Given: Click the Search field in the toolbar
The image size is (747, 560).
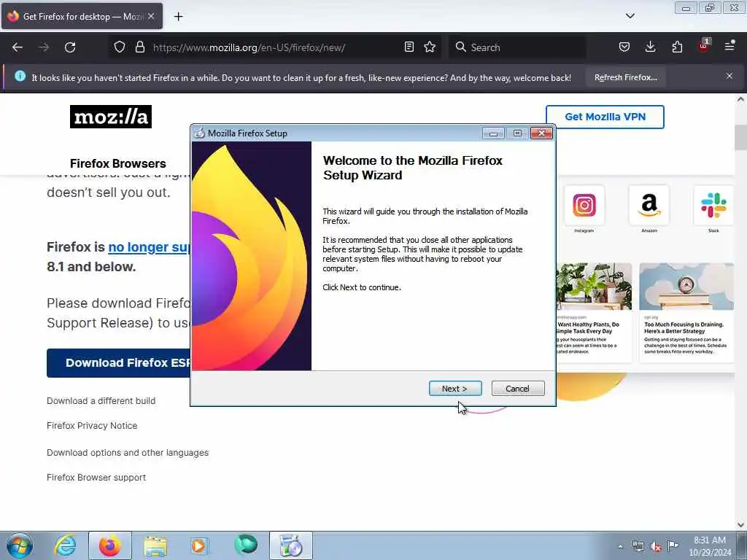Looking at the screenshot, I should [517, 47].
